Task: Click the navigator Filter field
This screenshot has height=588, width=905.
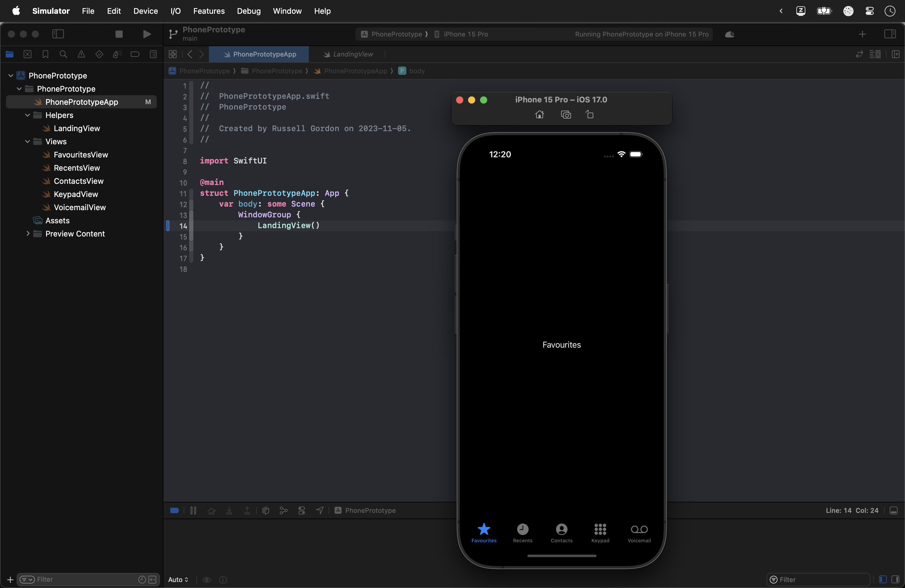Action: pos(84,579)
